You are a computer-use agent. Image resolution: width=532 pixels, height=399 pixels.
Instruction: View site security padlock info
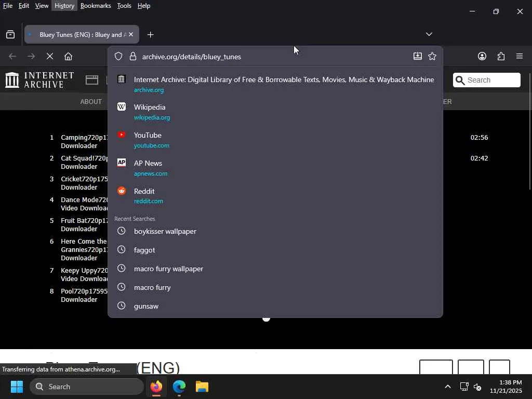point(133,56)
